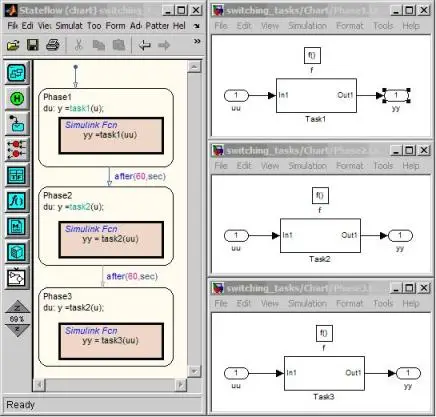Click the f() trigger block in Phase3 window
The image size is (436, 417).
[324, 333]
